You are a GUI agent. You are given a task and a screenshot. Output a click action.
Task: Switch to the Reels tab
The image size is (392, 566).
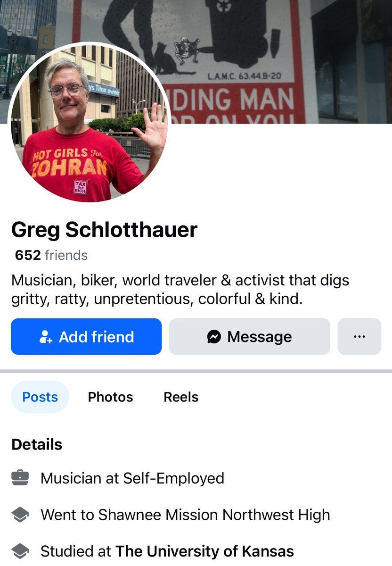[181, 397]
